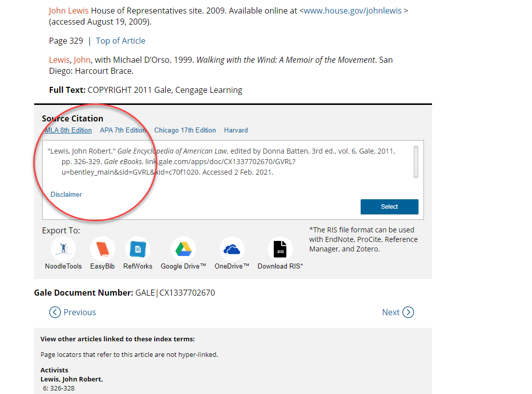Export citation to RefWorks icon
The width and height of the screenshot is (532, 394).
[138, 249]
